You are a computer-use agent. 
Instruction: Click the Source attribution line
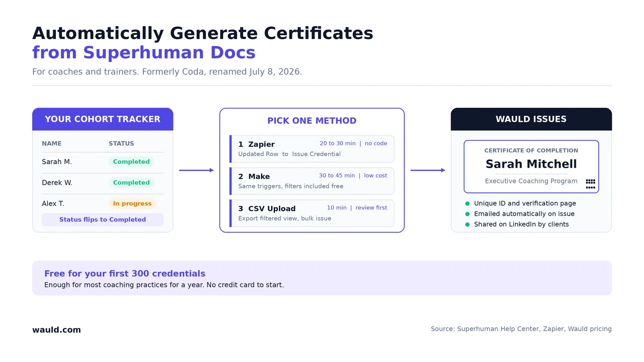(521, 329)
